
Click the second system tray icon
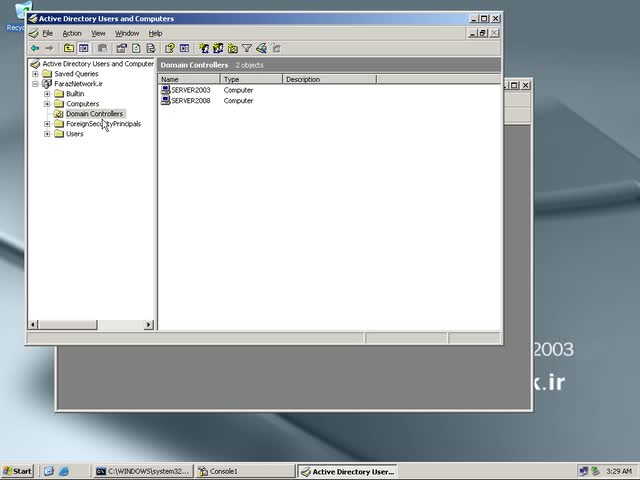(596, 471)
